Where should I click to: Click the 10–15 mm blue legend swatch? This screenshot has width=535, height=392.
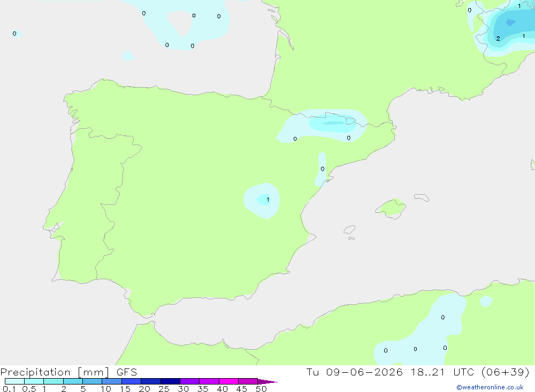click(112, 381)
